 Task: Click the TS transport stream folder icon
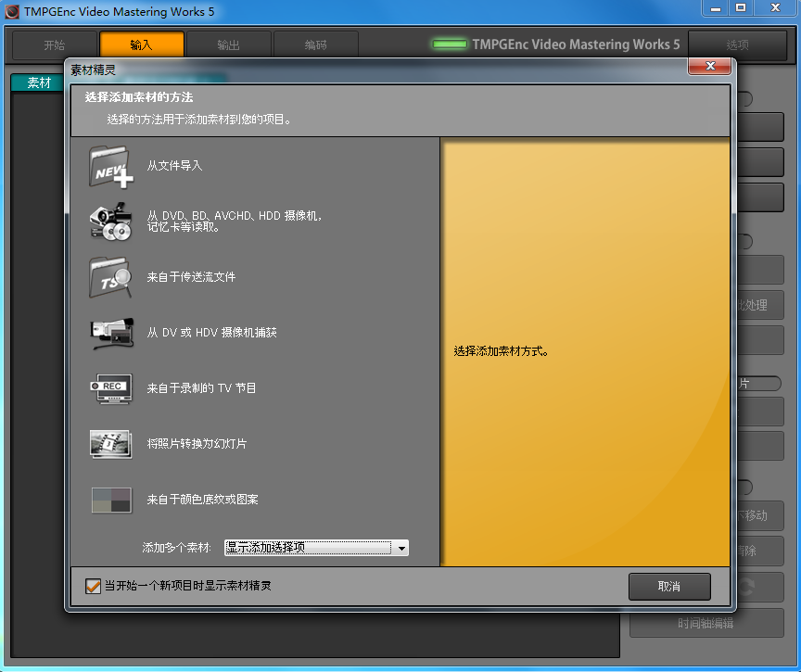coord(111,277)
